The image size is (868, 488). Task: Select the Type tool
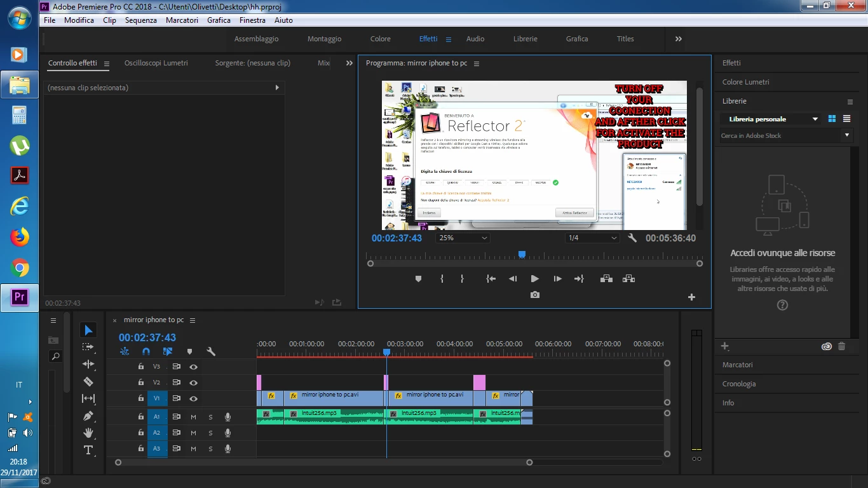point(88,450)
